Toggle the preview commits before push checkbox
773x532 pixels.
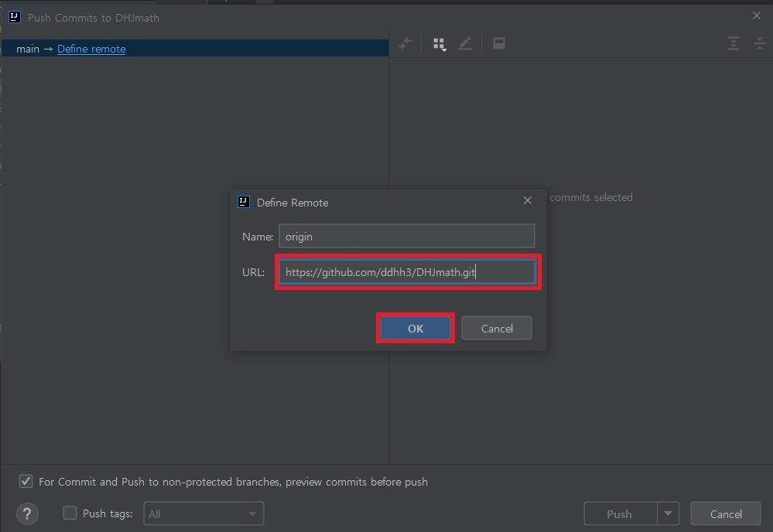(26, 481)
